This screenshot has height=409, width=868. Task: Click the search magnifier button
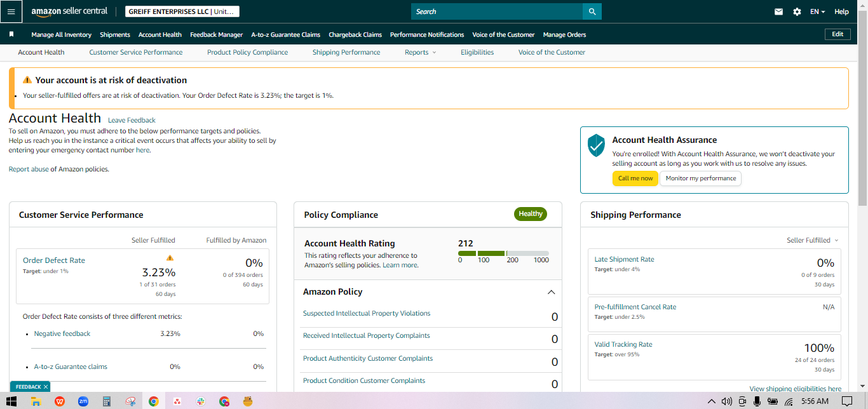tap(592, 11)
